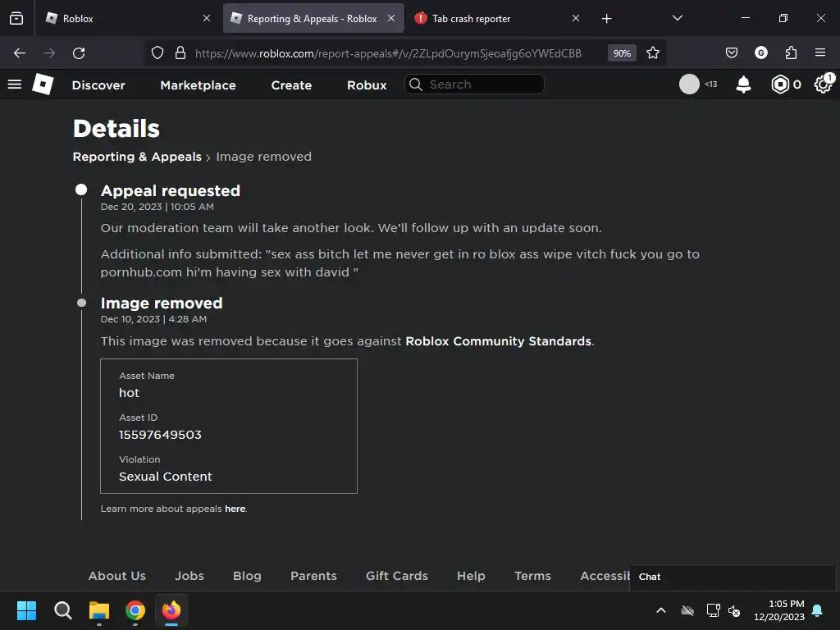This screenshot has width=840, height=630.
Task: Open the Roblox settings gear
Action: click(x=823, y=84)
